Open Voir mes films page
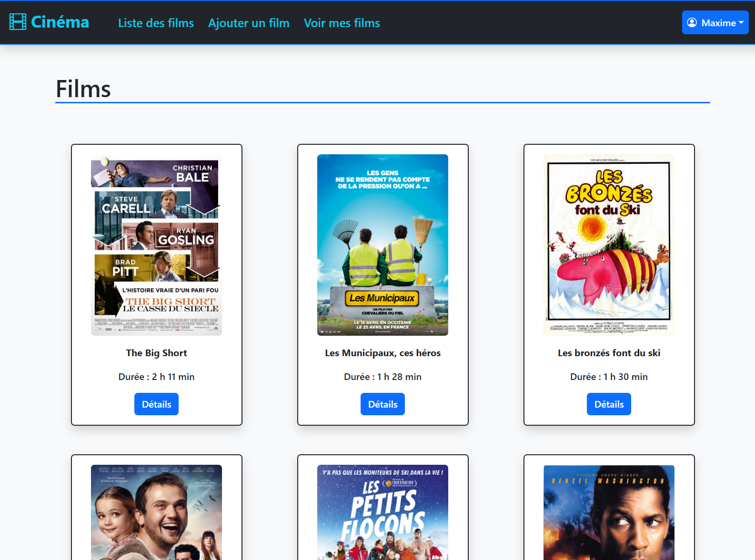Image resolution: width=755 pixels, height=560 pixels. (x=342, y=23)
